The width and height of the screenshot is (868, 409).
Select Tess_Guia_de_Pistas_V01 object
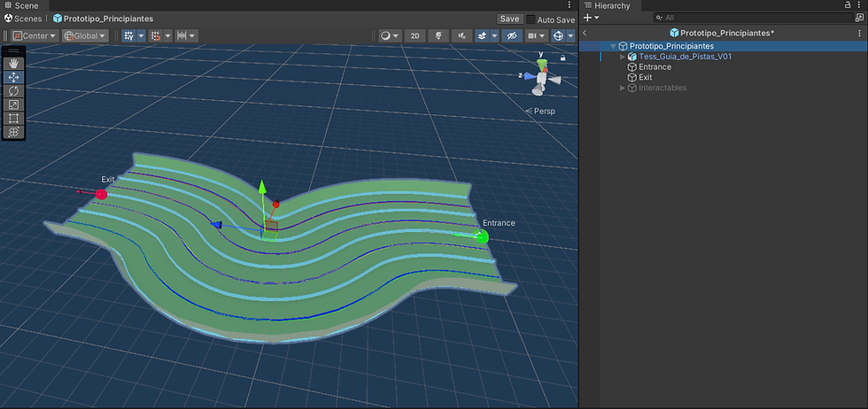click(686, 57)
